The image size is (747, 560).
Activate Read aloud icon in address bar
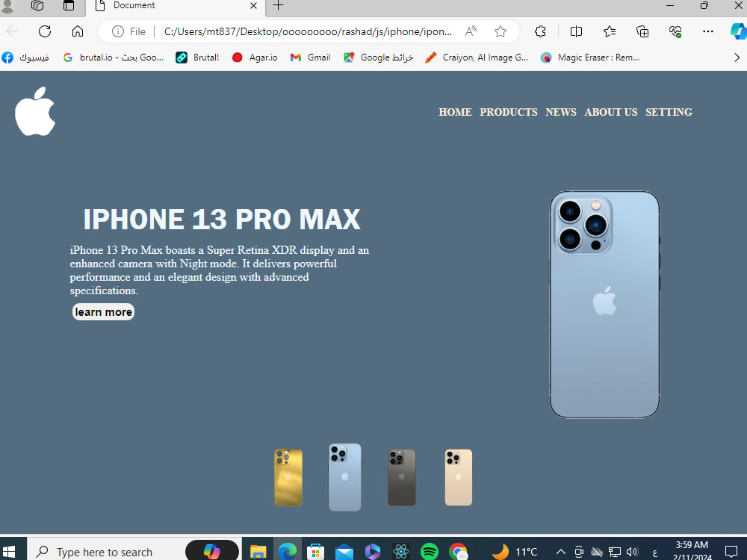pyautogui.click(x=471, y=31)
